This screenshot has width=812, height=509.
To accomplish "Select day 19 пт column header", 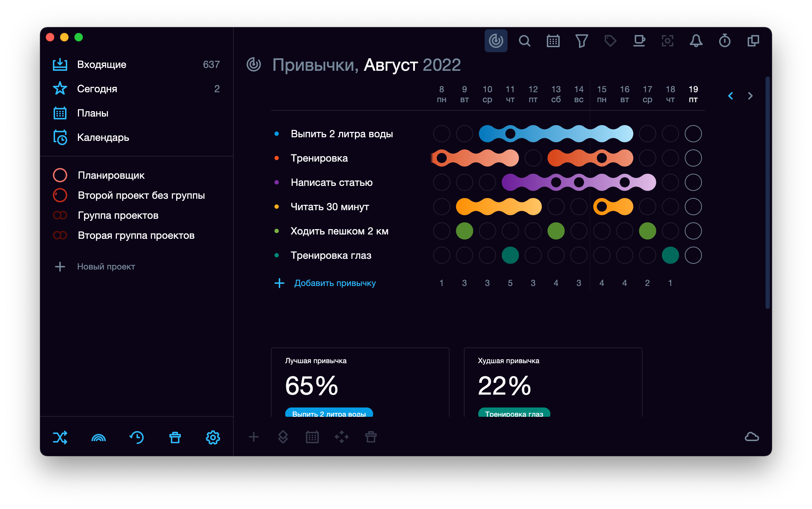I will [x=693, y=94].
